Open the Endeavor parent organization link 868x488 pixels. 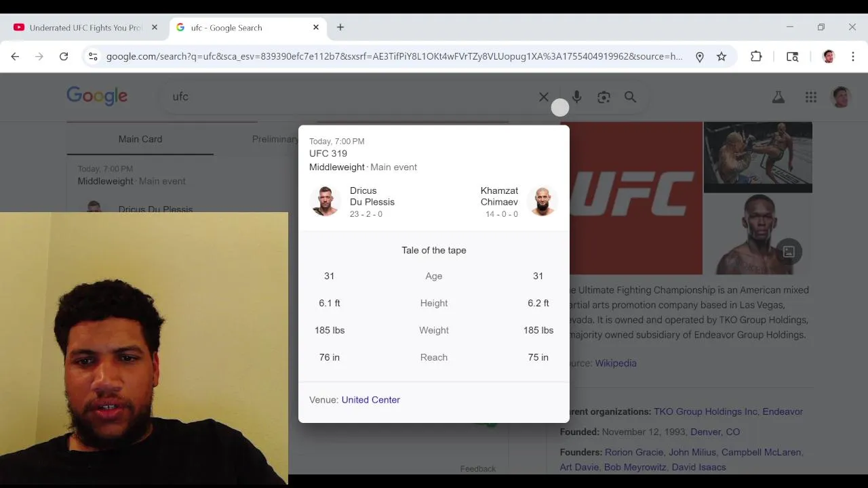click(783, 411)
